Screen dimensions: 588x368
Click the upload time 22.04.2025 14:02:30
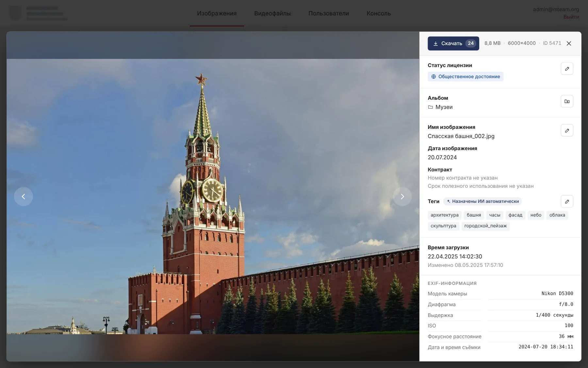coord(455,257)
